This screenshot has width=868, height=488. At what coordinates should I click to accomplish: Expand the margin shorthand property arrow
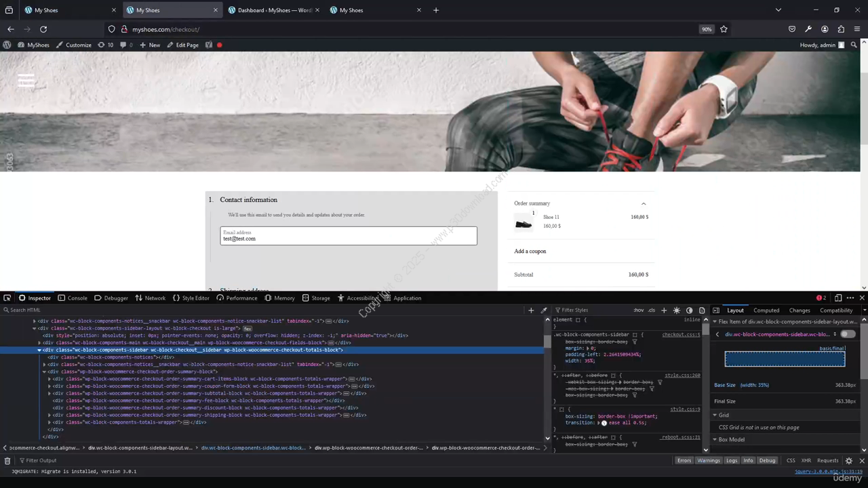click(x=587, y=348)
